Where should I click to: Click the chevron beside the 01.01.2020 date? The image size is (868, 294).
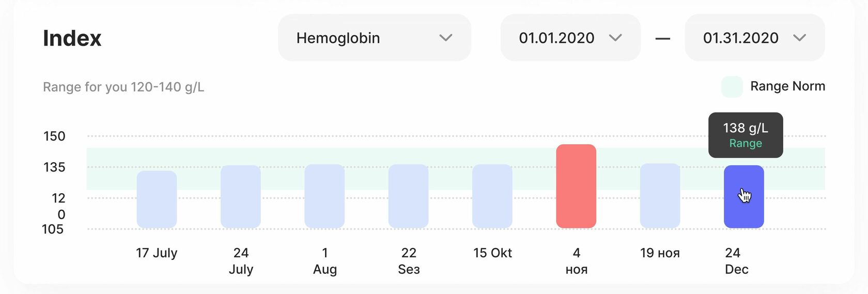615,38
